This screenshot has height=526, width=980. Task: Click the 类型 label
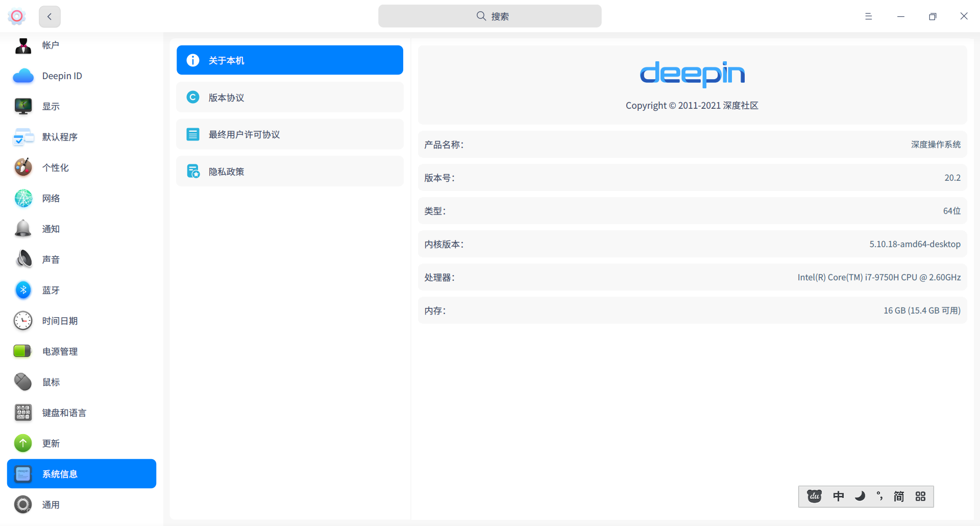pos(435,211)
